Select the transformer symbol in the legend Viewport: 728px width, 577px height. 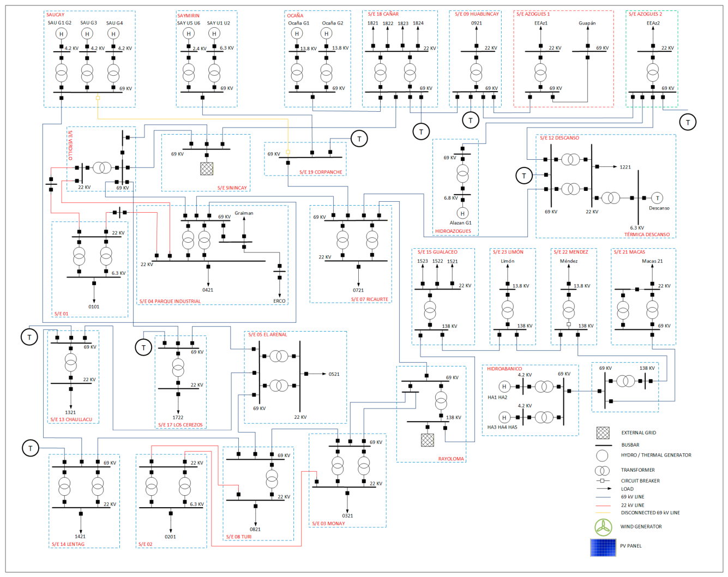click(x=602, y=470)
